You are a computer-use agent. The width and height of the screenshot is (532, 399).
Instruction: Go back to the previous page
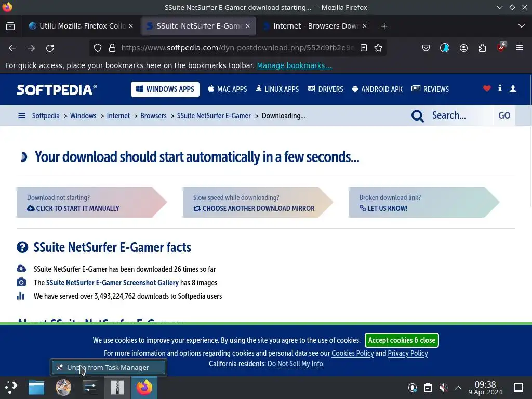12,48
